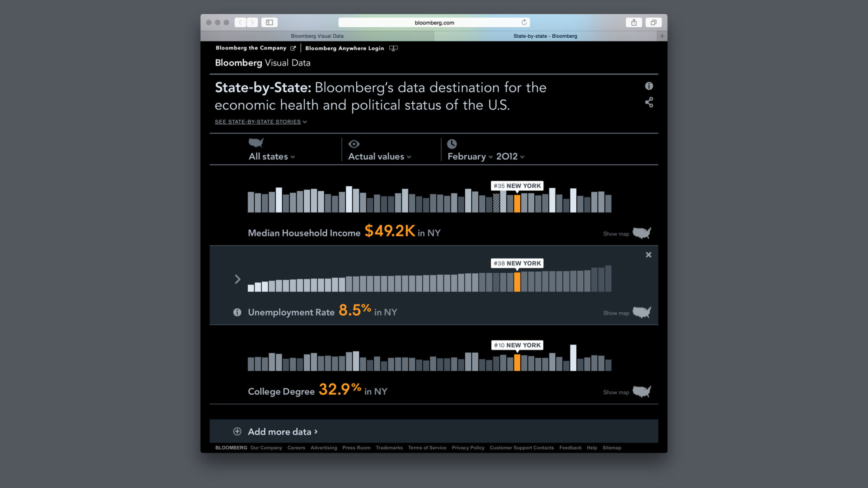Screen dimensions: 868x488
Task: Click the browser share toolbar icon
Action: [x=634, y=23]
